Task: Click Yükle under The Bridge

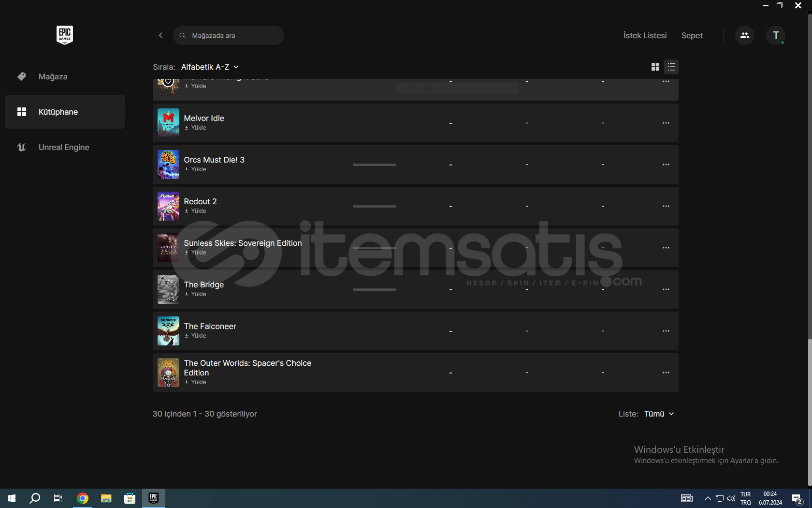Action: click(x=195, y=294)
